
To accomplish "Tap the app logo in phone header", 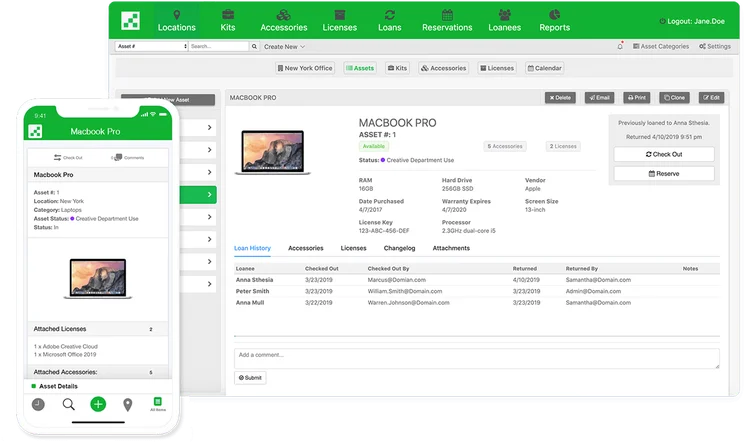I will click(x=36, y=131).
